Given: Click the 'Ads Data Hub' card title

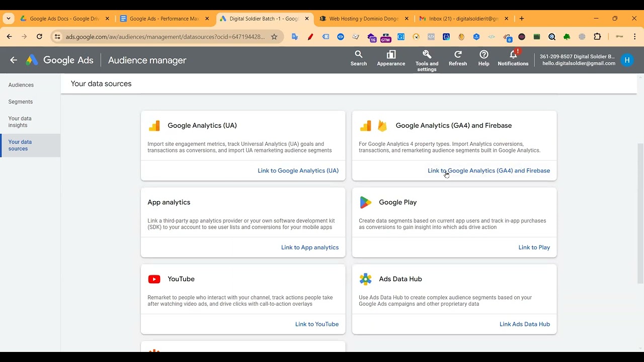Looking at the screenshot, I should (400, 279).
